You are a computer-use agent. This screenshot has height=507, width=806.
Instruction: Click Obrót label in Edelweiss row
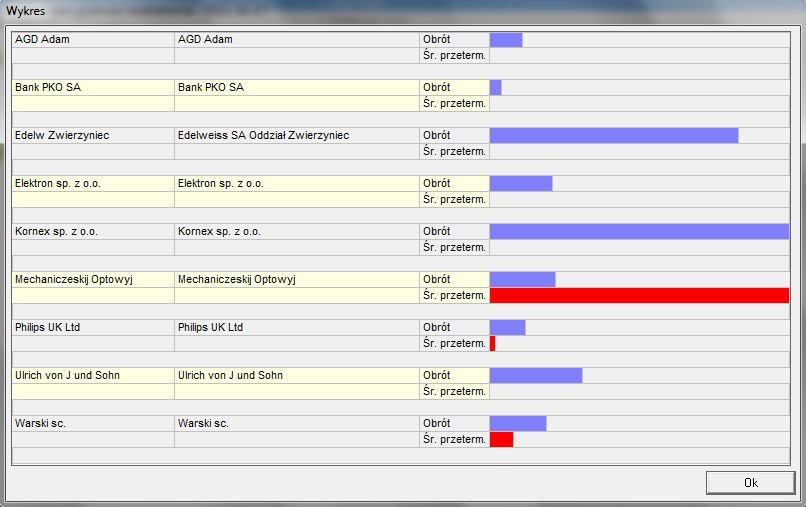[x=436, y=135]
